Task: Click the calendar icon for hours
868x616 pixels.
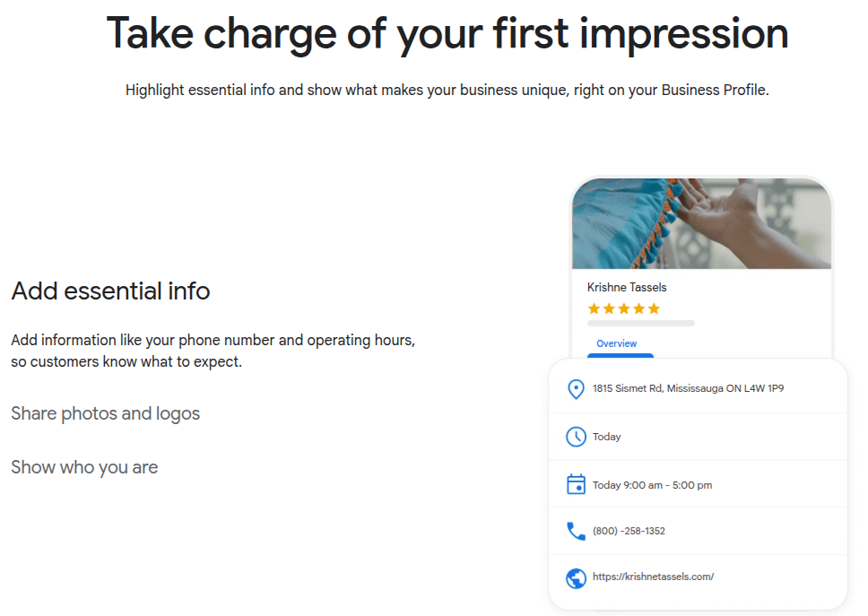Action: click(576, 484)
